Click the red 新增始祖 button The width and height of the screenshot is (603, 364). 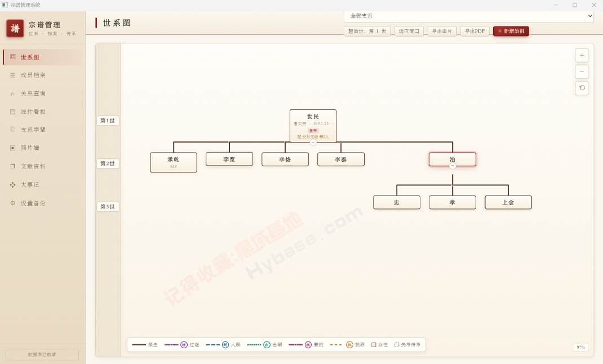tap(511, 31)
